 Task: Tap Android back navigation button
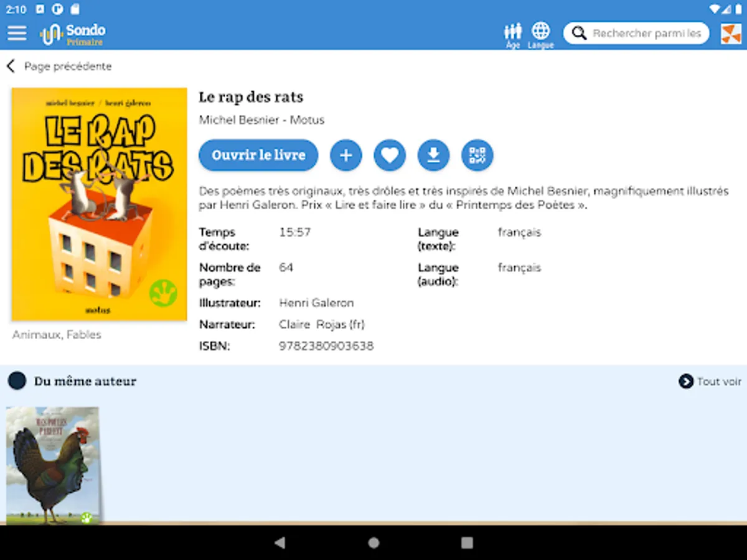pos(280,543)
